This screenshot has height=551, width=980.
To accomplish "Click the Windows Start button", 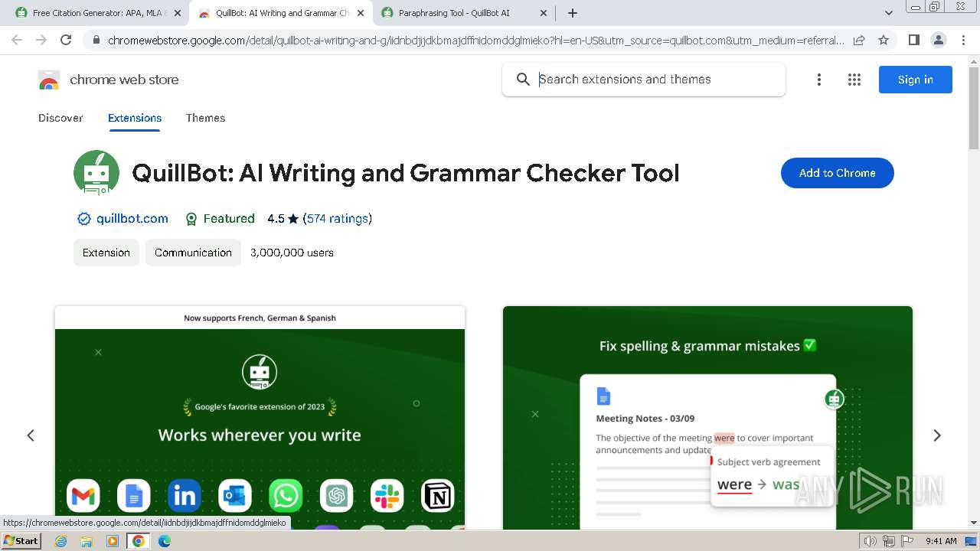I will pyautogui.click(x=21, y=541).
